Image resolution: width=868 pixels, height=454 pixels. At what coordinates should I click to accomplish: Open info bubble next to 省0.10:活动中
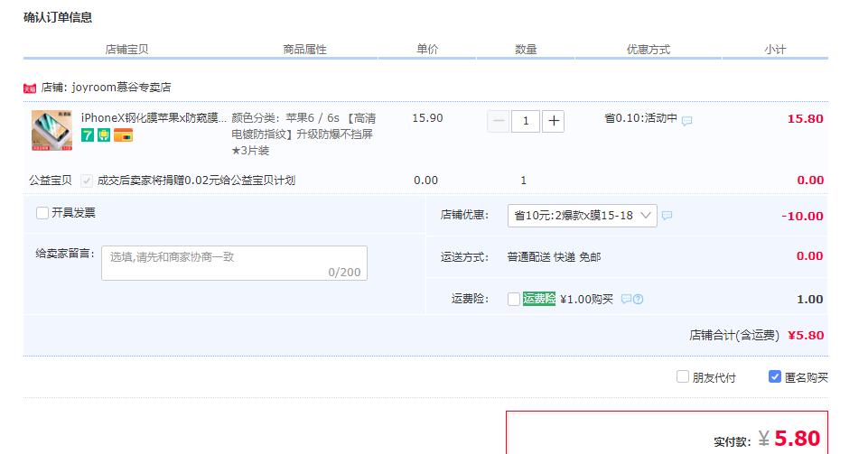[x=687, y=121]
